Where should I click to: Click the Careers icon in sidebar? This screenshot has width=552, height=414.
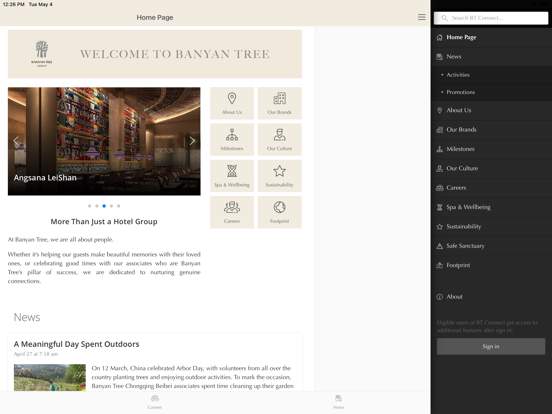pyautogui.click(x=439, y=188)
